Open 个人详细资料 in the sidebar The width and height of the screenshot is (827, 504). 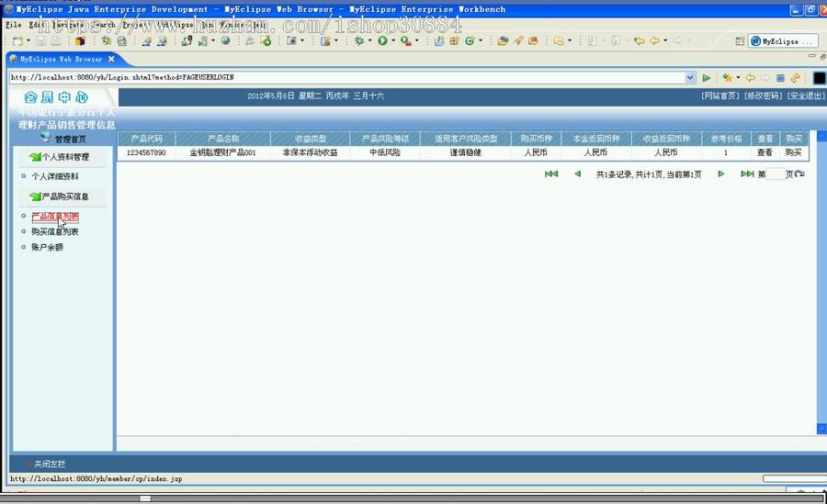55,176
